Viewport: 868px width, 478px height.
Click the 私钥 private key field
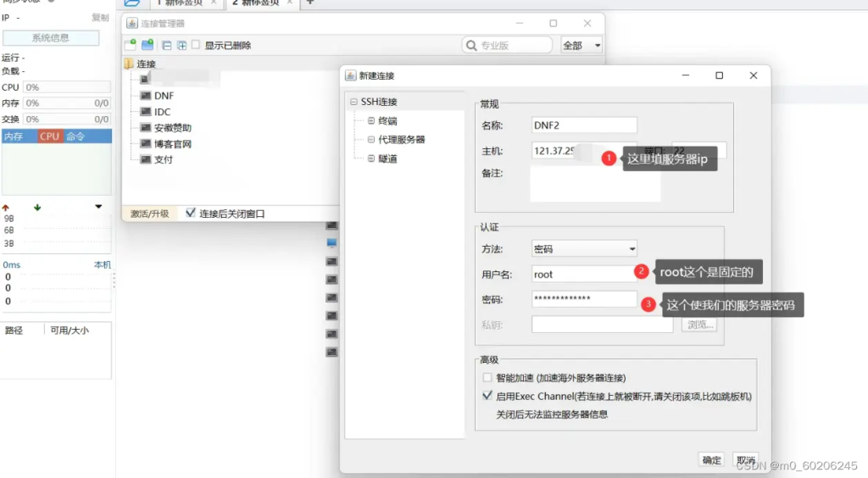[x=603, y=325]
